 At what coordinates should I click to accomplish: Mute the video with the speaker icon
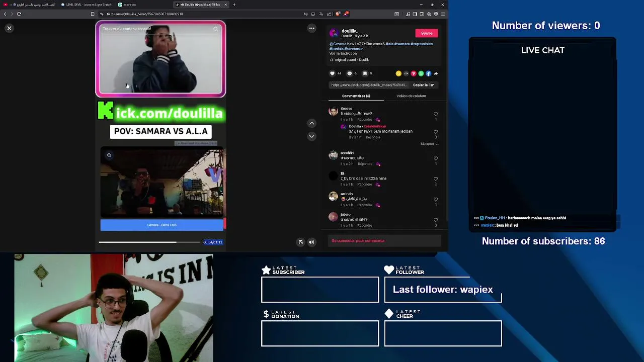pyautogui.click(x=311, y=242)
